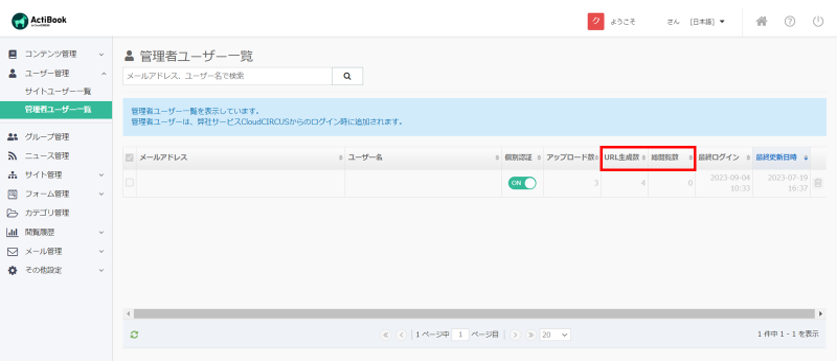Viewport: 837px width, 361px height.
Task: Click the sitemap icon beside サイト管理
Action: (13, 175)
